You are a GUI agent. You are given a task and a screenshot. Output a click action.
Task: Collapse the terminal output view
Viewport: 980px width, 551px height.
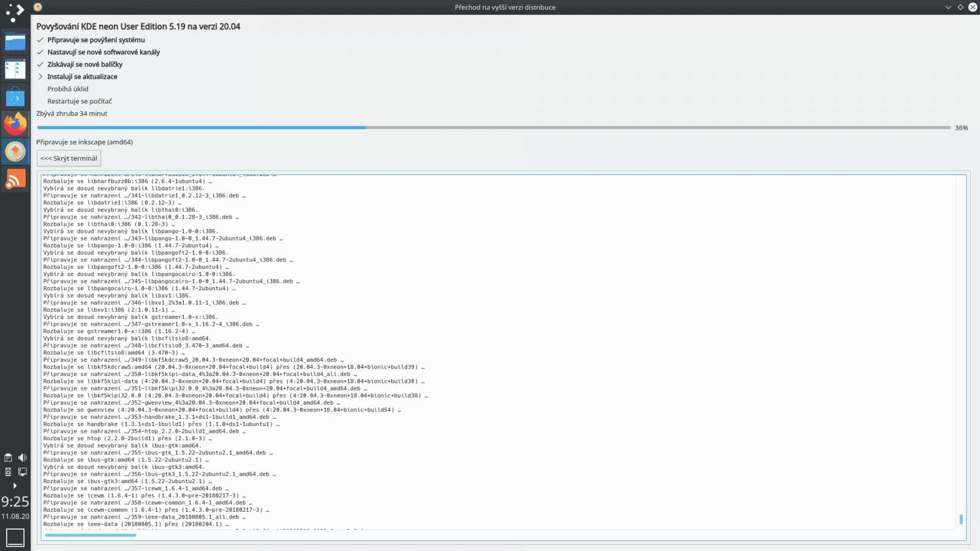[x=69, y=158]
